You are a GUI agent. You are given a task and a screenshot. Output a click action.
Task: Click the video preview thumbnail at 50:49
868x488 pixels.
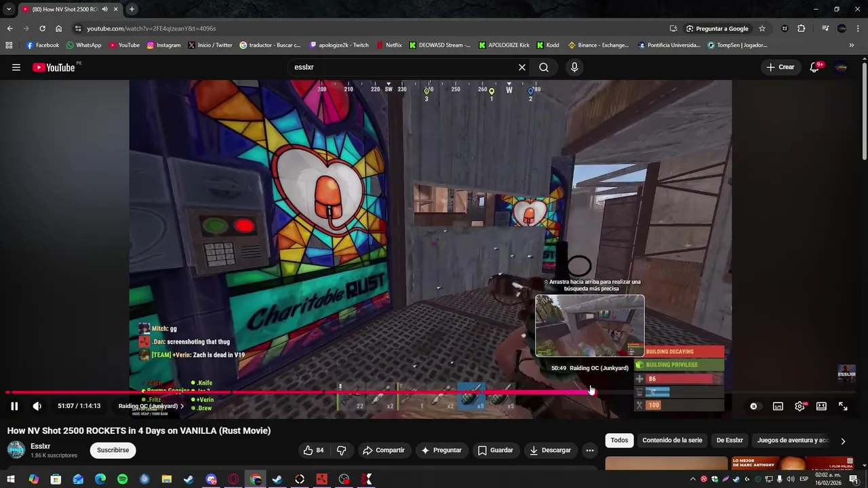(590, 325)
